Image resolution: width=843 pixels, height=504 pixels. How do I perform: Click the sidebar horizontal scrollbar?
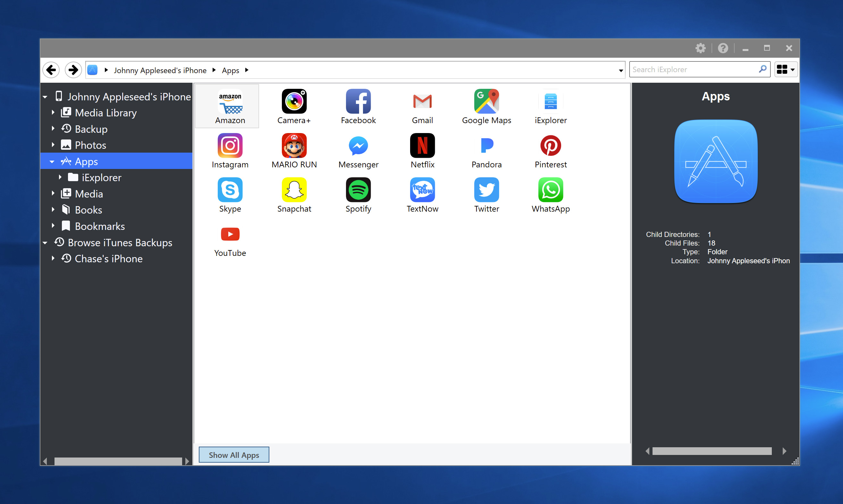click(118, 461)
